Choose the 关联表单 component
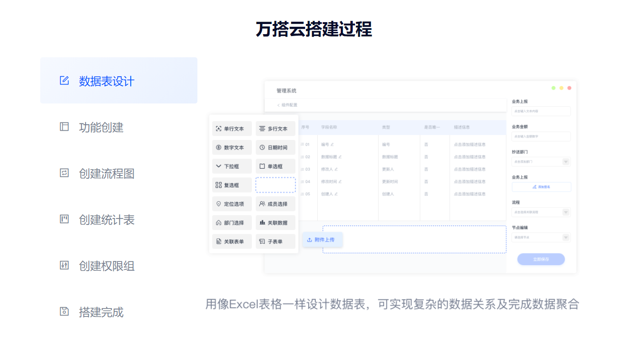 tap(232, 241)
